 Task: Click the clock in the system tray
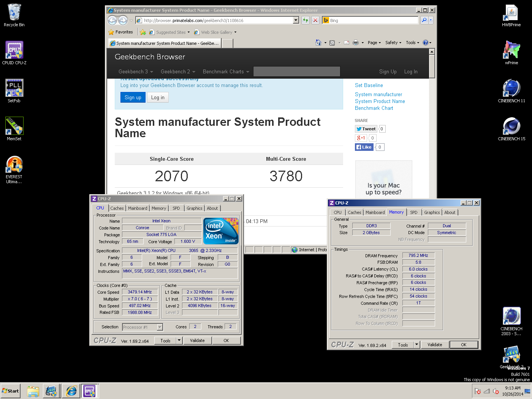pyautogui.click(x=513, y=391)
